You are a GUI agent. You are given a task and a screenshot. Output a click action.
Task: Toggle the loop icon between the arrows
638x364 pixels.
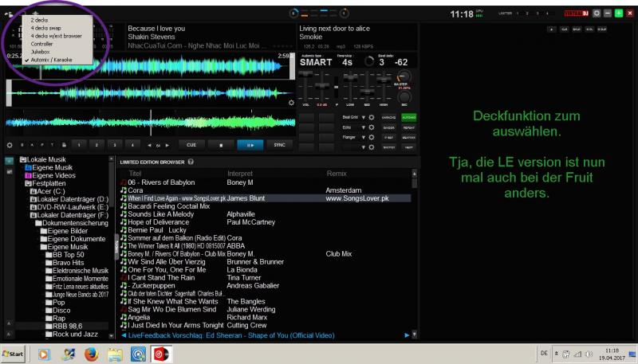point(158,145)
